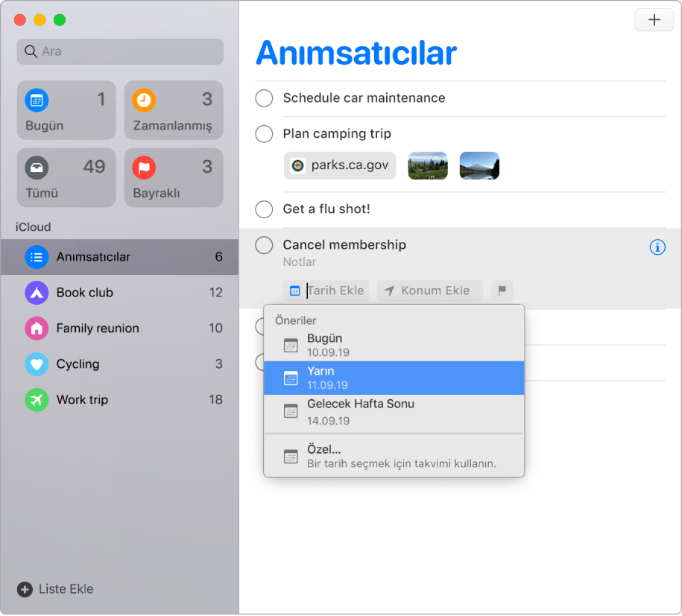Viewport: 682px width, 616px height.
Task: Show the Tümü smart list
Action: tap(66, 177)
